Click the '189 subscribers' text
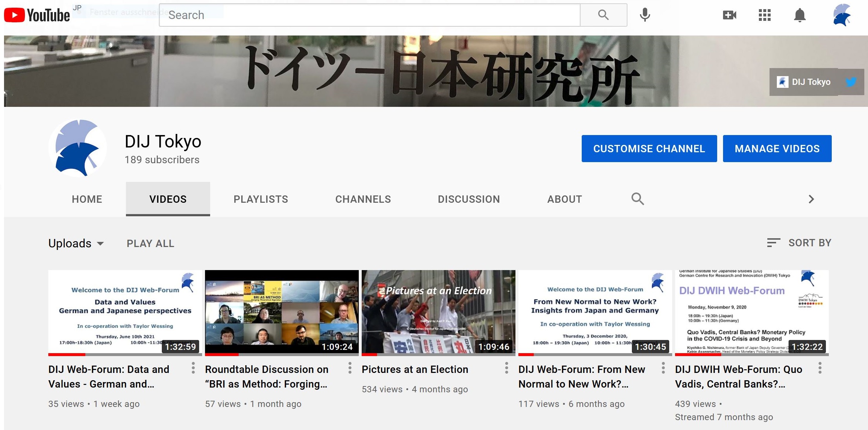 pyautogui.click(x=162, y=160)
